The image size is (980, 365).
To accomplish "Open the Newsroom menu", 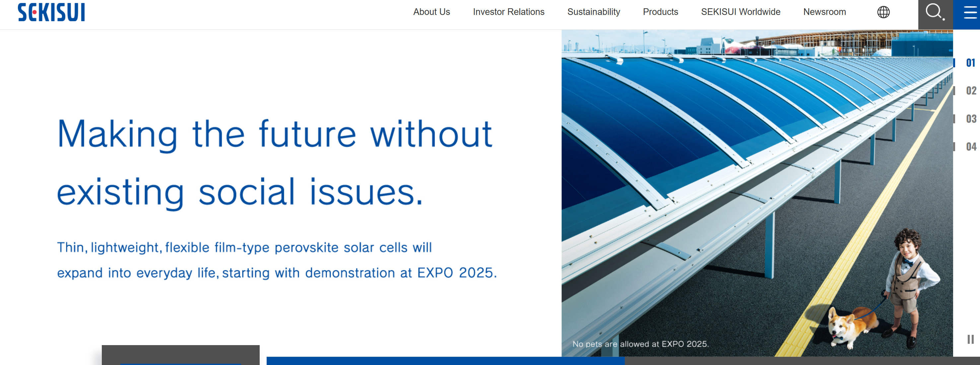I will click(x=824, y=12).
